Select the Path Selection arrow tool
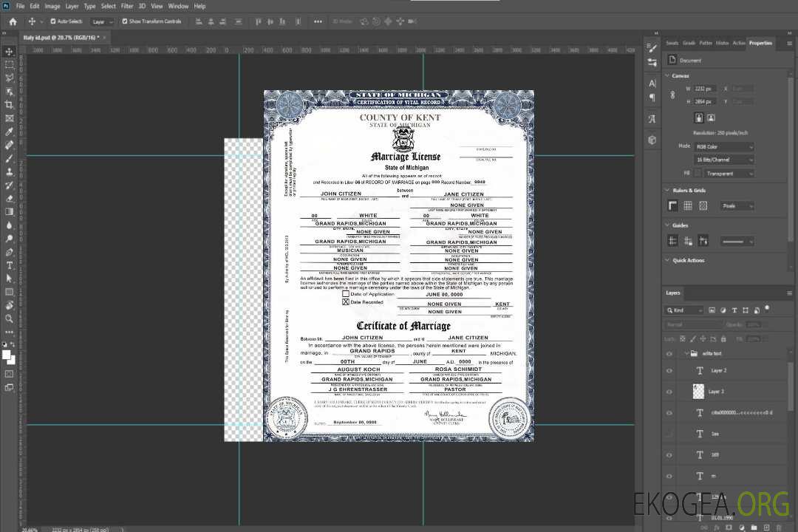The image size is (798, 532). [x=9, y=279]
